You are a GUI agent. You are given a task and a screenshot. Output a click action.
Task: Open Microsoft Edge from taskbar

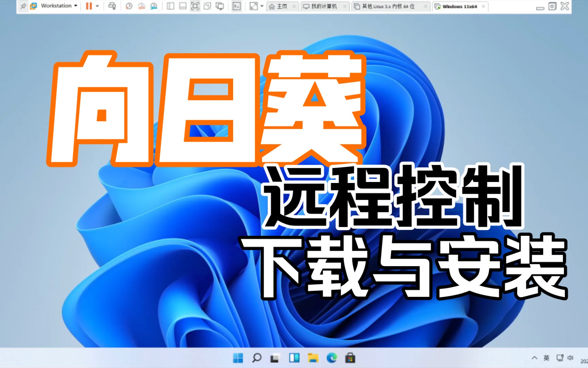pos(331,358)
